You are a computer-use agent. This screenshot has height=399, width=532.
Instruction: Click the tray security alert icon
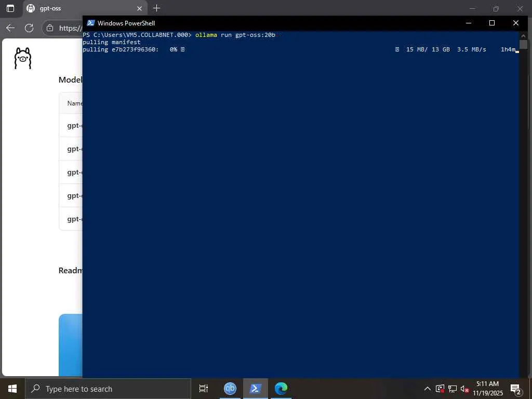pyautogui.click(x=440, y=389)
